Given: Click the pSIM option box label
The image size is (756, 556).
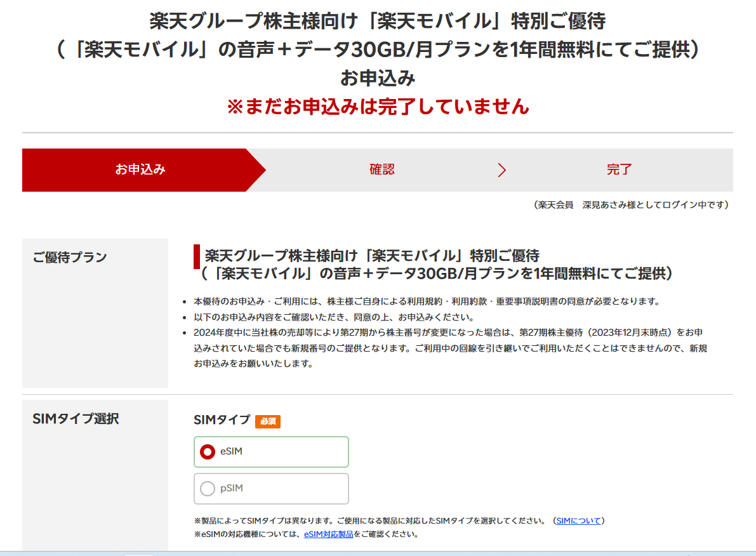Looking at the screenshot, I should click(x=232, y=489).
